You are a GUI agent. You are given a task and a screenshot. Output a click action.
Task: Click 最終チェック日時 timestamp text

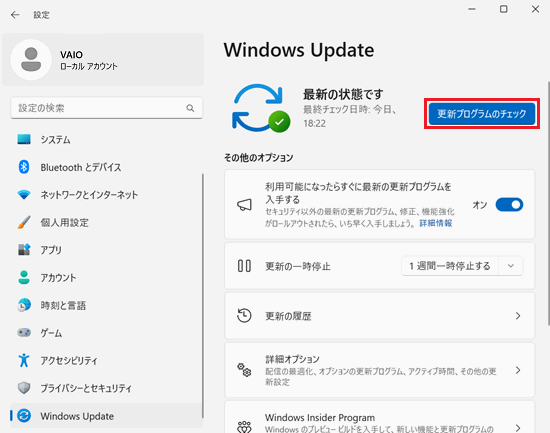350,116
